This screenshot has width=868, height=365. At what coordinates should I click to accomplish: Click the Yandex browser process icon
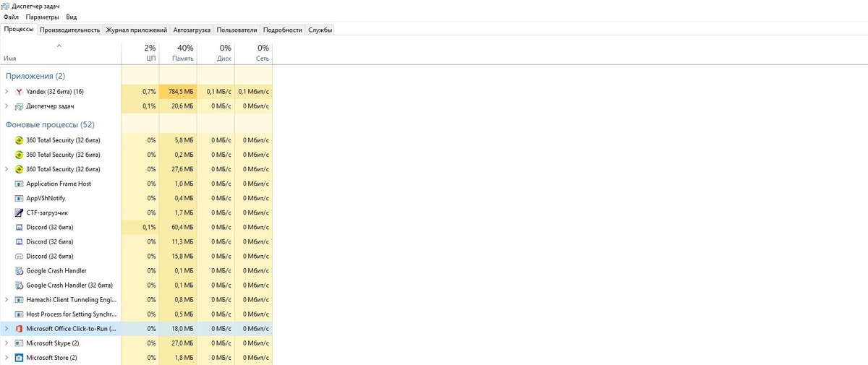click(19, 92)
